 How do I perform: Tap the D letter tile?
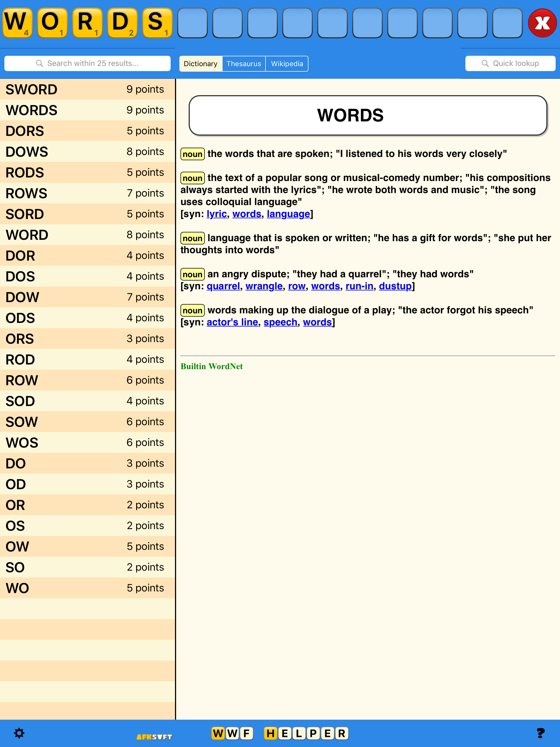(122, 23)
